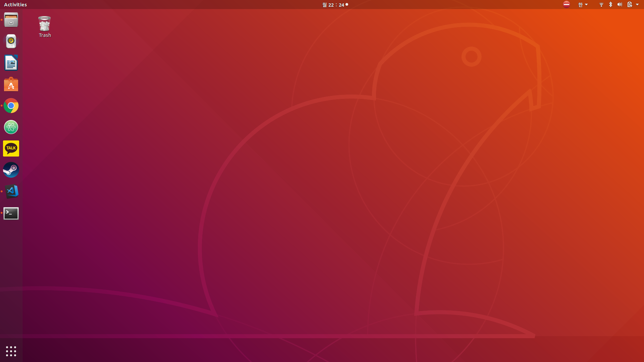Click the red error notification indicator
The image size is (644, 362).
pos(567,4)
